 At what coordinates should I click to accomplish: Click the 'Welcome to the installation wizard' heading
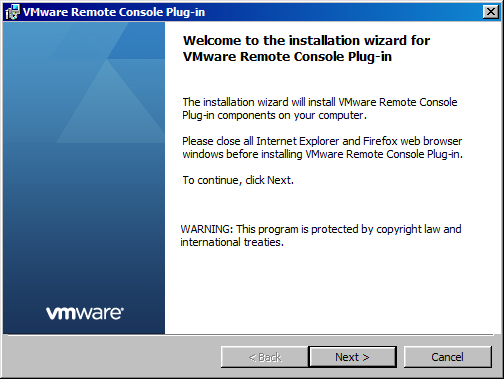306,40
